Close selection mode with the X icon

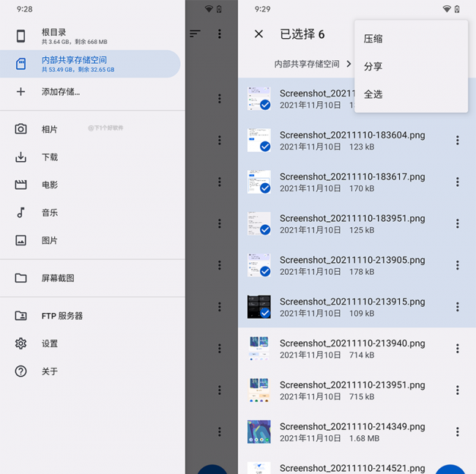coord(259,34)
